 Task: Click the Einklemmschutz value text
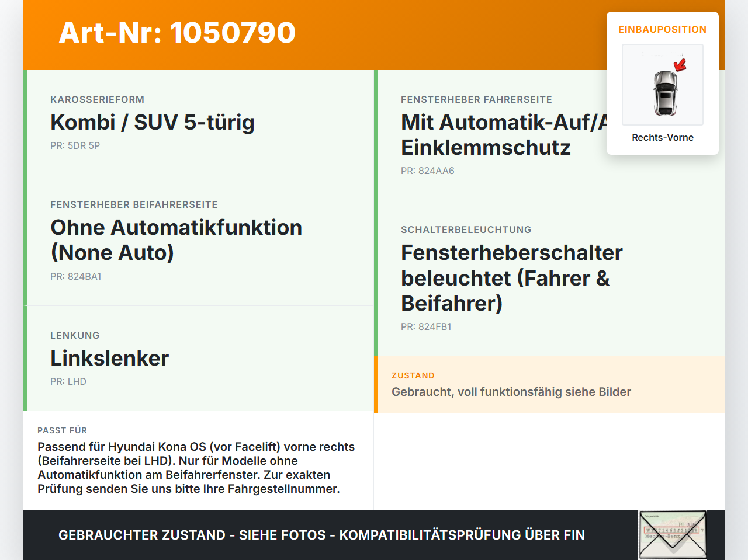(x=486, y=147)
